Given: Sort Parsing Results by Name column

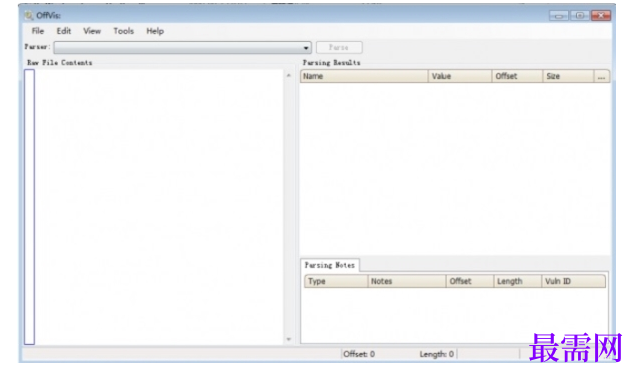Looking at the screenshot, I should [x=364, y=76].
